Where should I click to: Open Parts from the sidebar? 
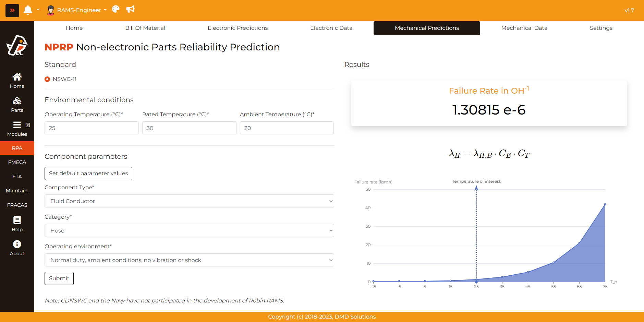pyautogui.click(x=17, y=105)
